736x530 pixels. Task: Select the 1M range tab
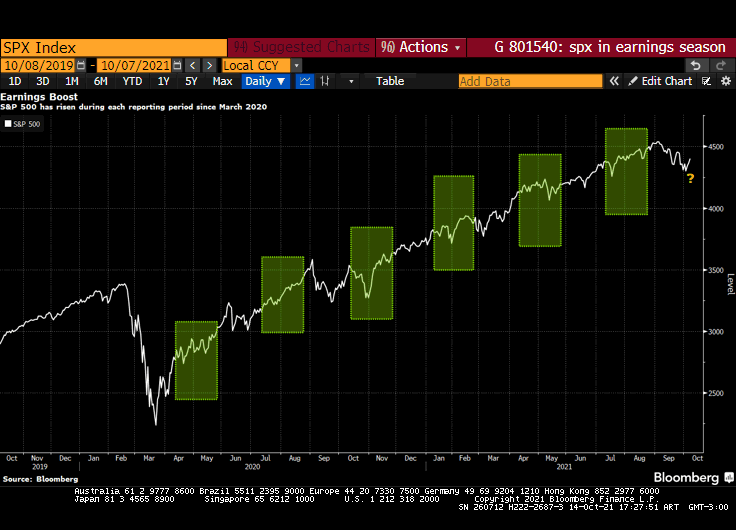pos(71,81)
